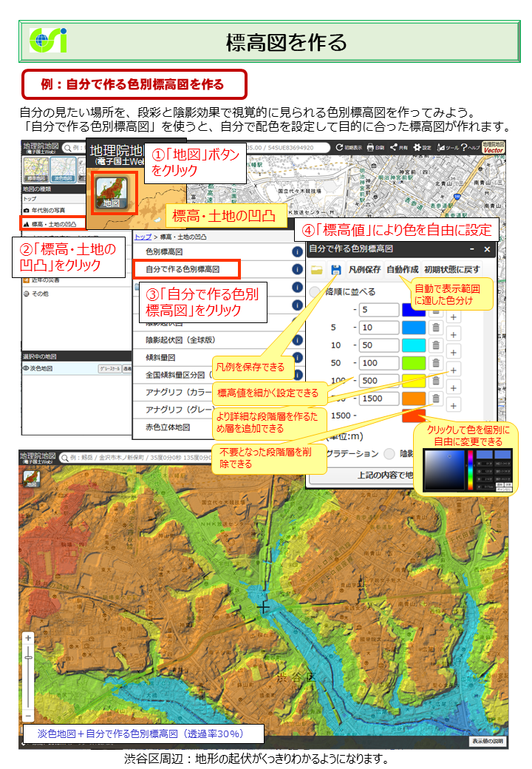Click the blue floppy-disk save icon
The width and height of the screenshot is (532, 769).
[335, 269]
